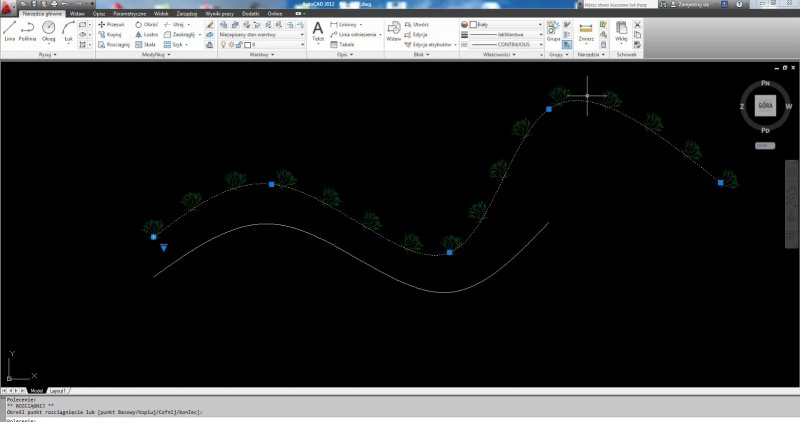Screen dimensions: 800x422
Task: Switch to the Layout1 tab
Action: pyautogui.click(x=59, y=390)
